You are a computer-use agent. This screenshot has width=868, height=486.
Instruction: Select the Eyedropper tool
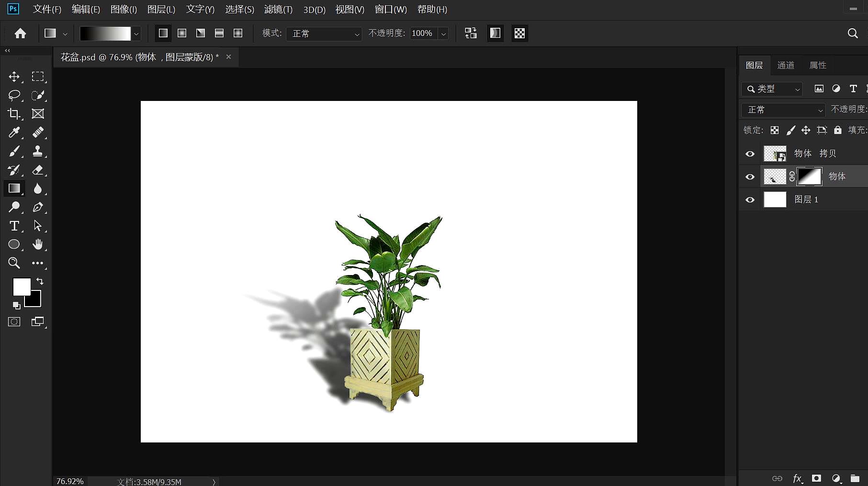(14, 133)
